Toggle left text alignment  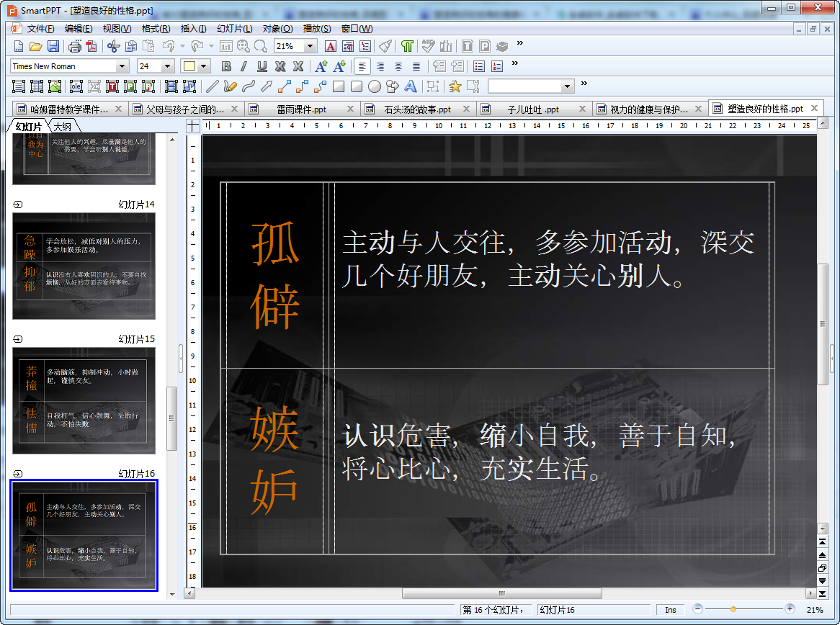point(362,66)
